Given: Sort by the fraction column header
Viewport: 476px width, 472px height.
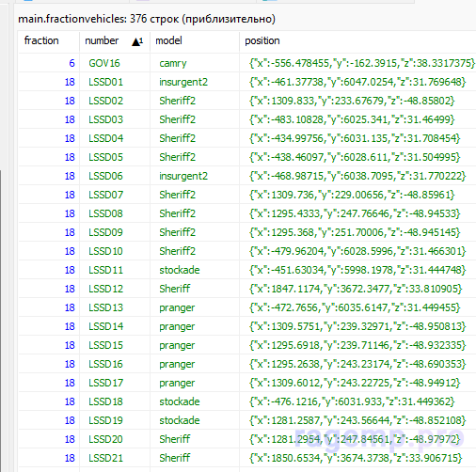Looking at the screenshot, I should 49,41.
